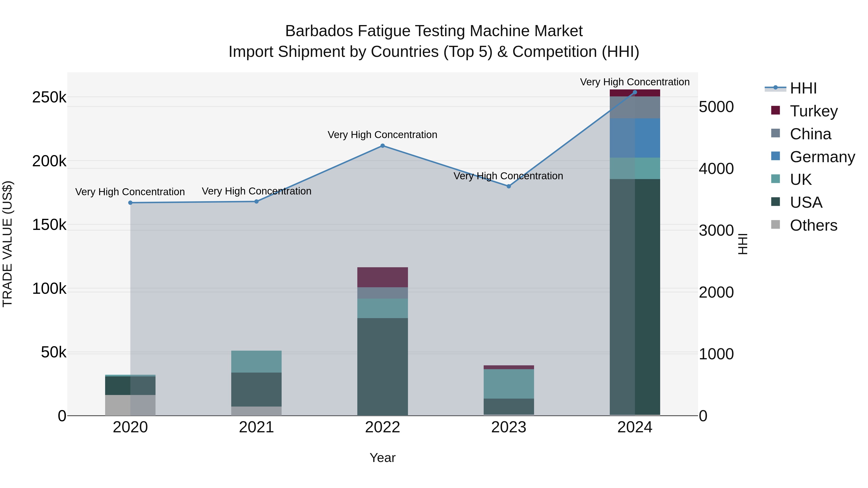The image size is (868, 488).
Task: Click the 'Year' x-axis title
Action: point(382,458)
